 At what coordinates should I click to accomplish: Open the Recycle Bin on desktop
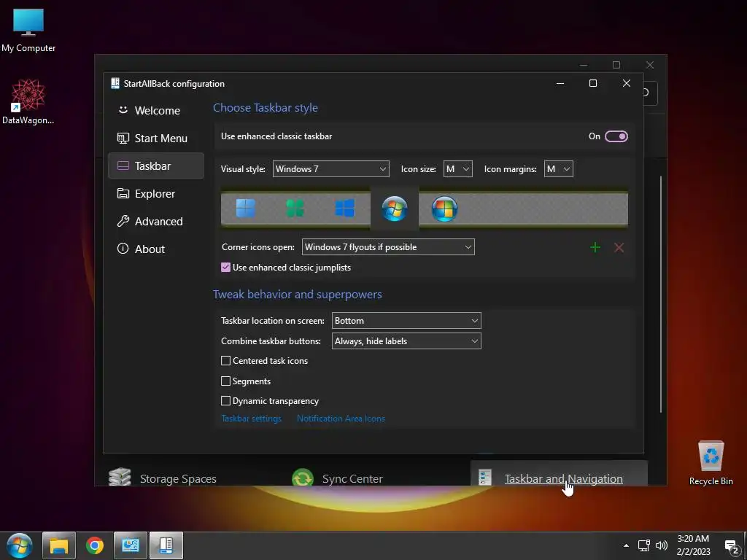(x=711, y=463)
